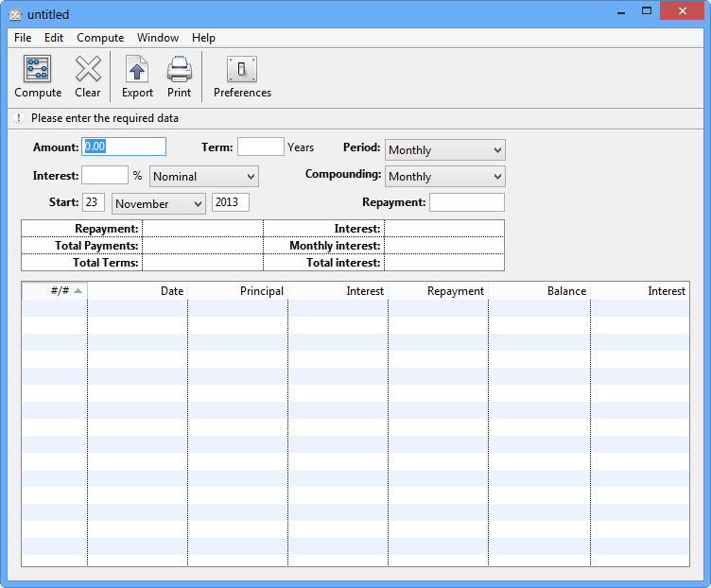Viewport: 711px width, 588px height.
Task: Click the Export arrow icon
Action: click(137, 70)
